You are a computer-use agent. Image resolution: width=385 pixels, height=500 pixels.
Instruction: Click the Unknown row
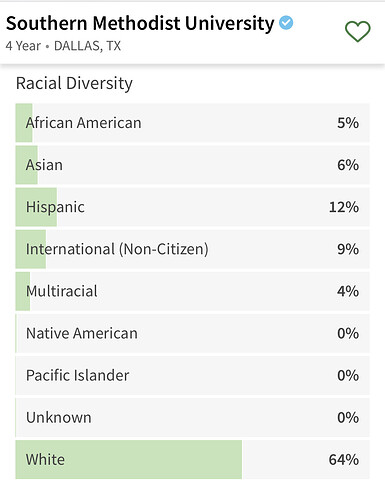pos(192,417)
